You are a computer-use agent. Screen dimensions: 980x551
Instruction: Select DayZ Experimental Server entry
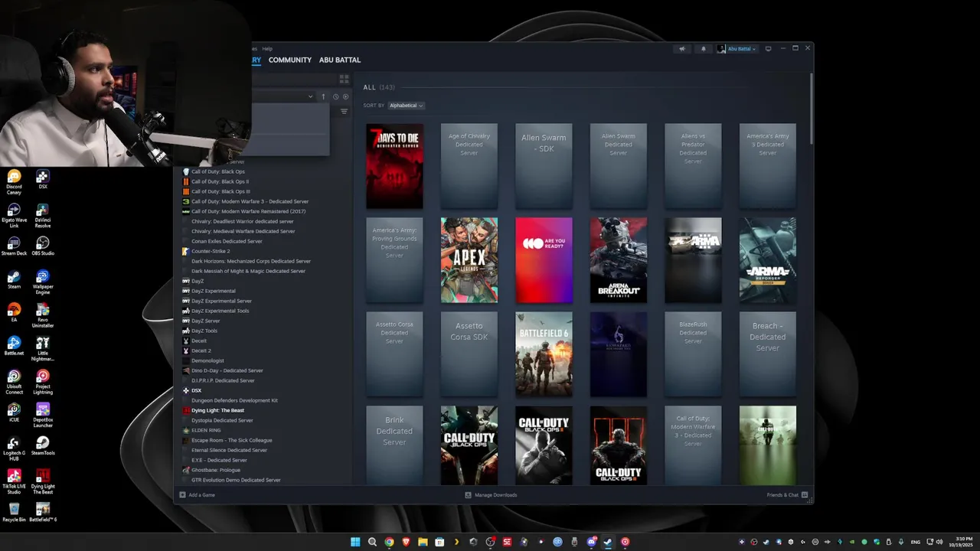(220, 301)
